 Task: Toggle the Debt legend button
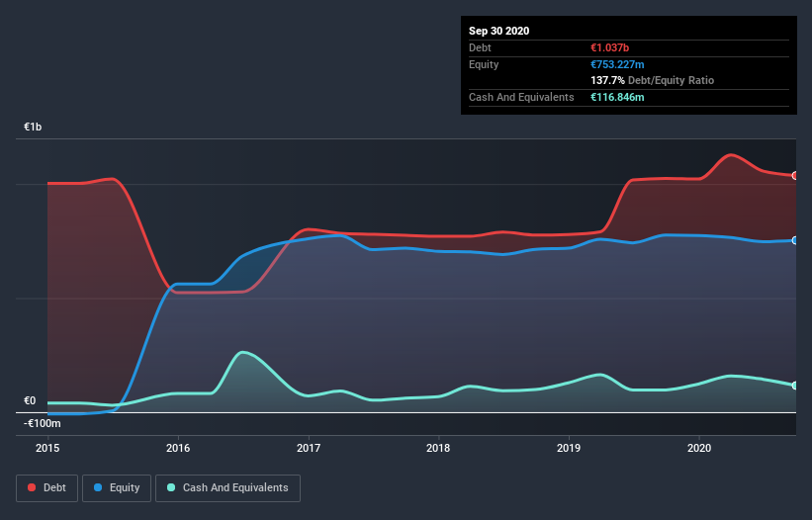click(47, 488)
